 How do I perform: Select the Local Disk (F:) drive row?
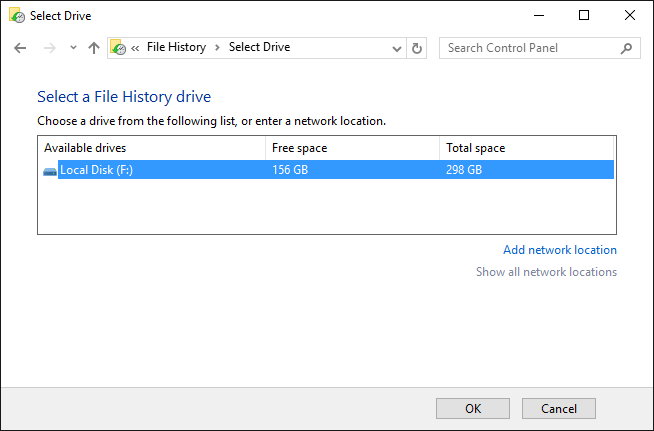click(x=328, y=170)
